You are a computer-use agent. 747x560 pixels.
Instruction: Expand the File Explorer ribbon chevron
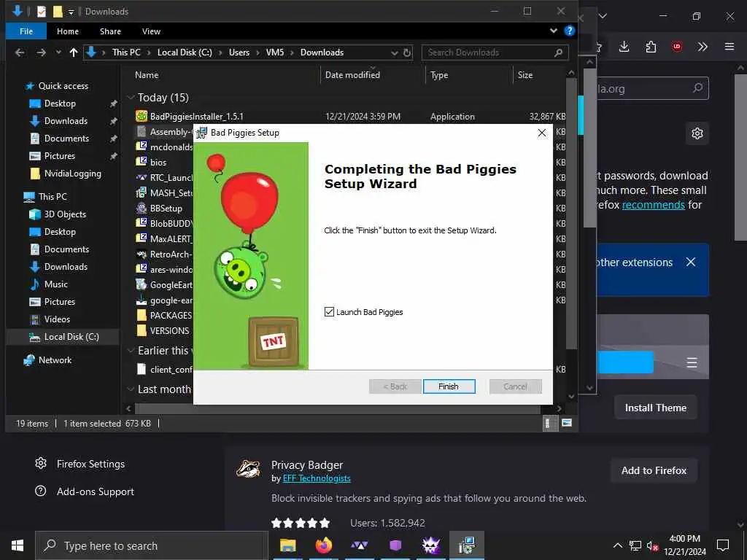pos(554,31)
